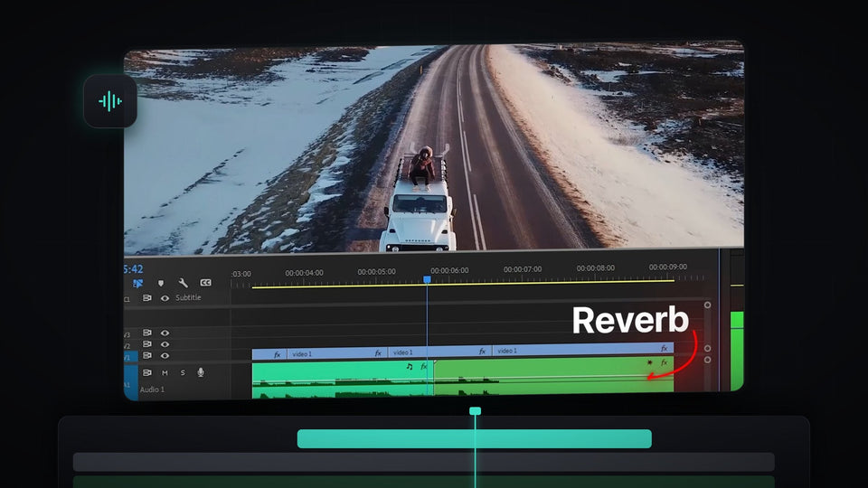Screen dimensions: 868x488
Task: Click fx badge at end of second video 1 clip
Action: [378, 353]
